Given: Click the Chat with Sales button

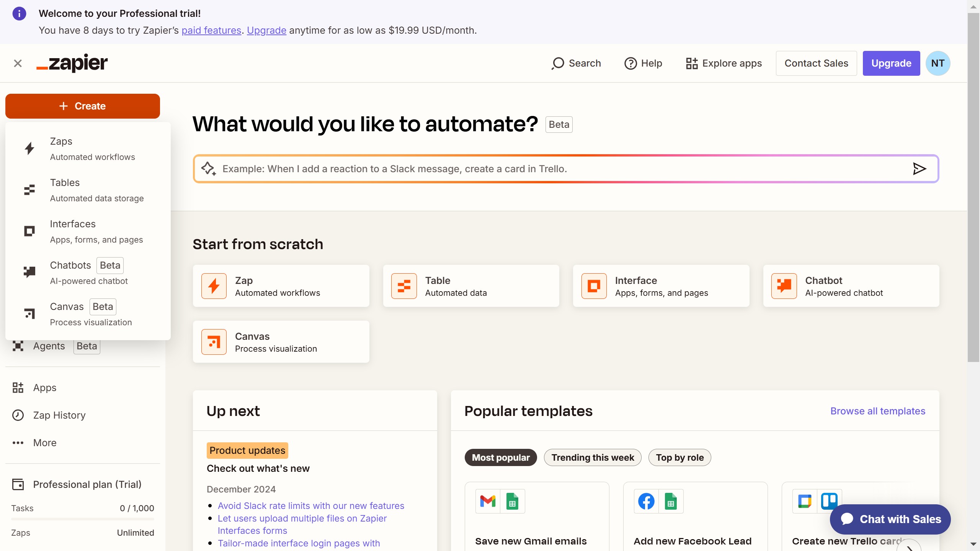Looking at the screenshot, I should pos(890,519).
